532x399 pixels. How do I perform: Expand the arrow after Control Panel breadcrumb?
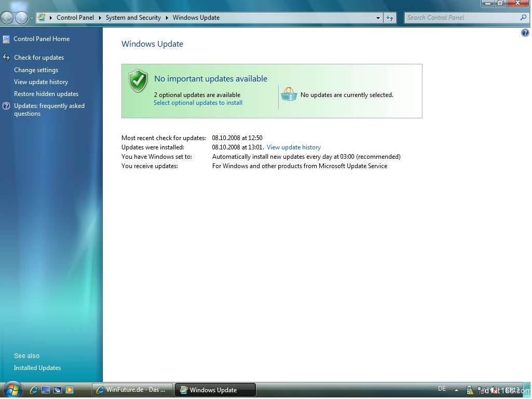[x=100, y=18]
